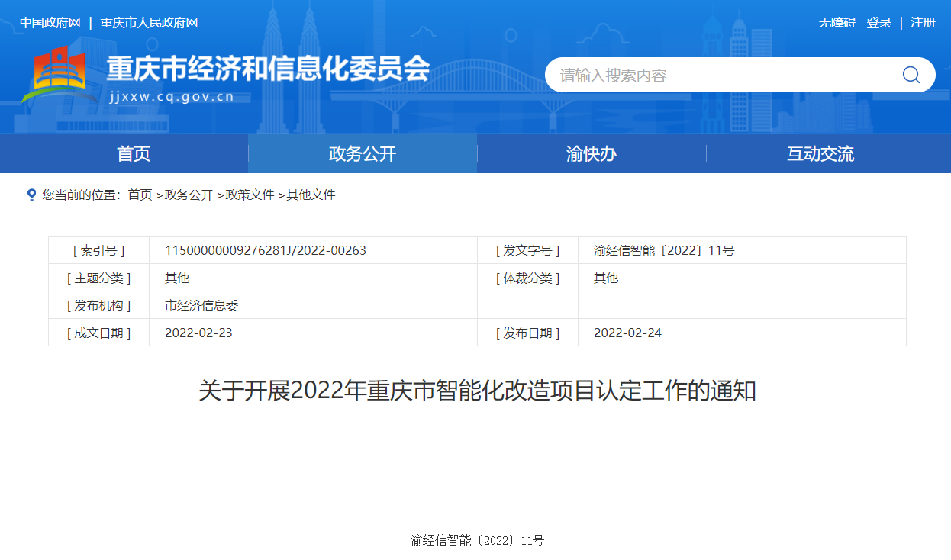Click the search magnifier icon
Viewport: 951px width, 560px height.
(911, 75)
